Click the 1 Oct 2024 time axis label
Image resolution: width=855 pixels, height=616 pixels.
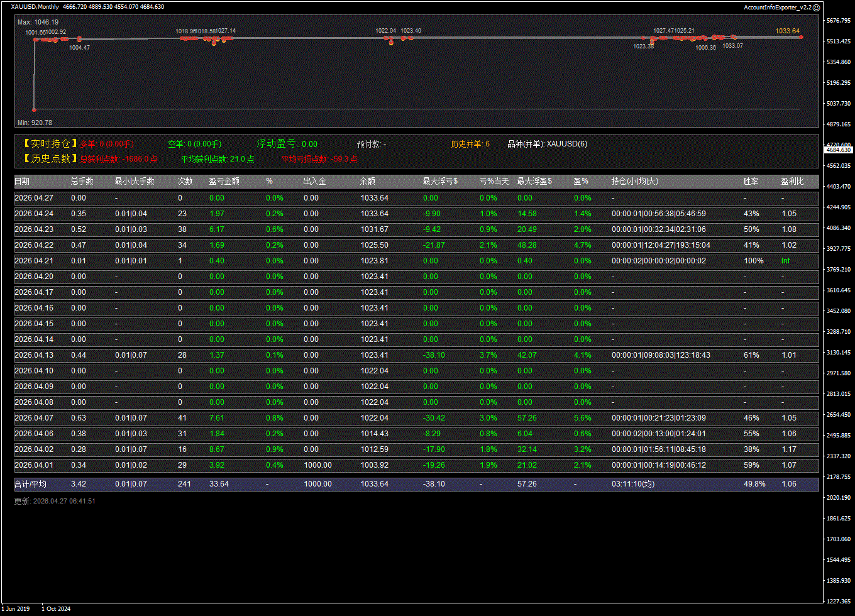(56, 608)
